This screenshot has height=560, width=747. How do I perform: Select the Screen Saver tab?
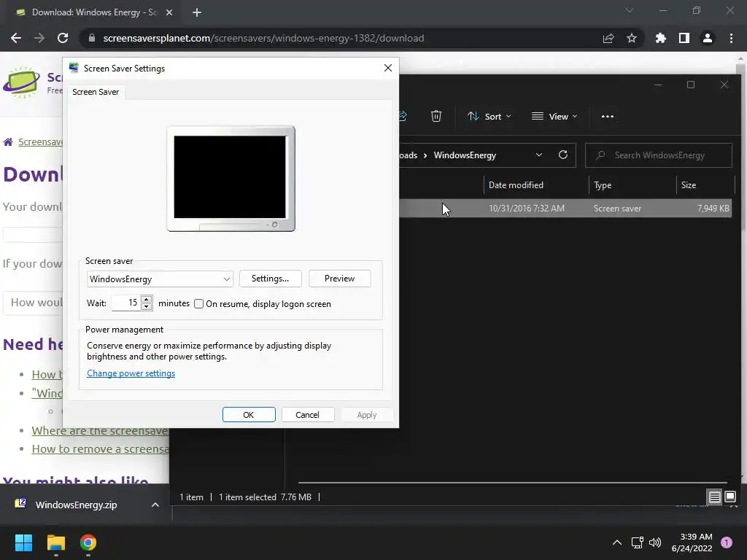96,92
